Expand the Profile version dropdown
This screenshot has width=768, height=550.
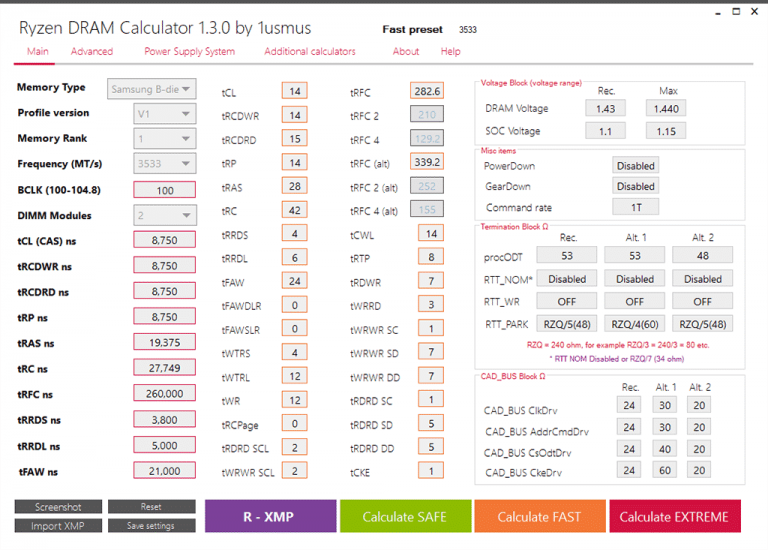(165, 114)
